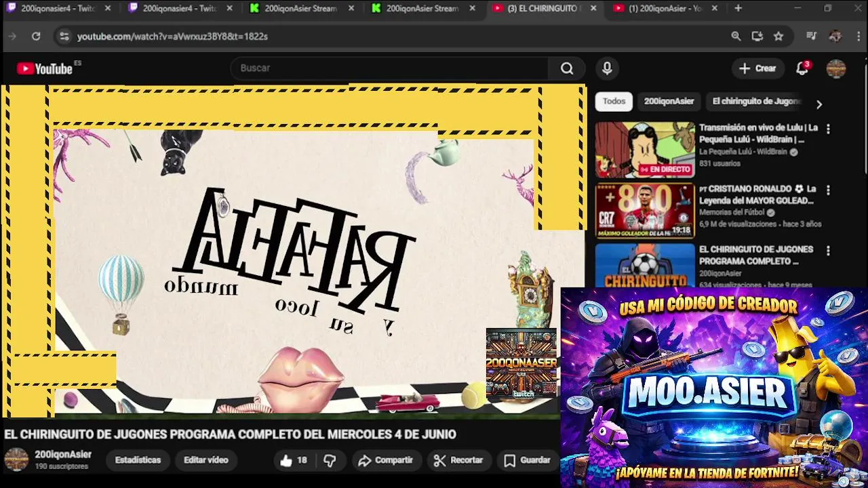868x488 pixels.
Task: Open CRISTIANO RONALDO La Leyenda video title
Action: tap(756, 195)
